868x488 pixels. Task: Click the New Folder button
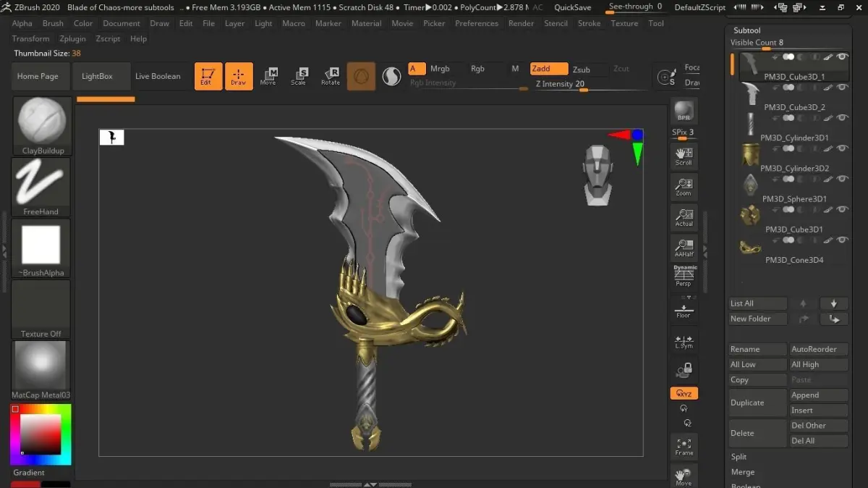pos(758,319)
